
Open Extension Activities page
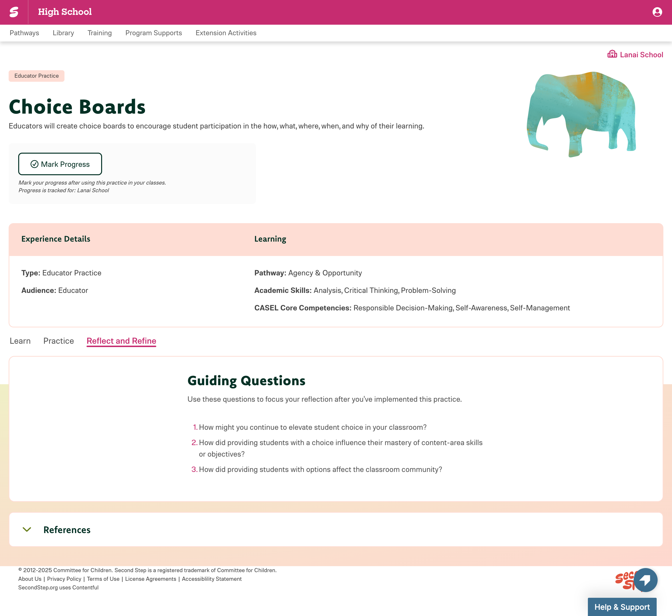[x=226, y=33]
